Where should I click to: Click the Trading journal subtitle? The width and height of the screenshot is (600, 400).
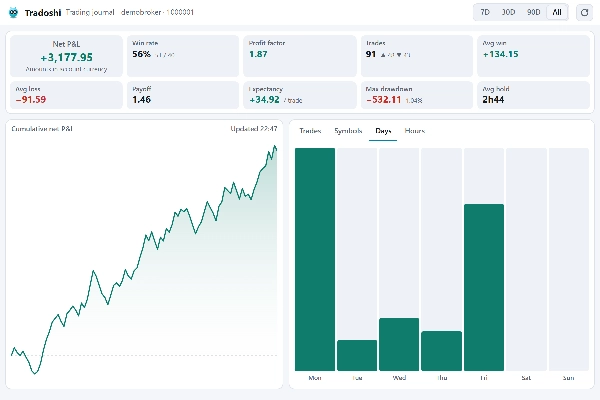coord(90,12)
